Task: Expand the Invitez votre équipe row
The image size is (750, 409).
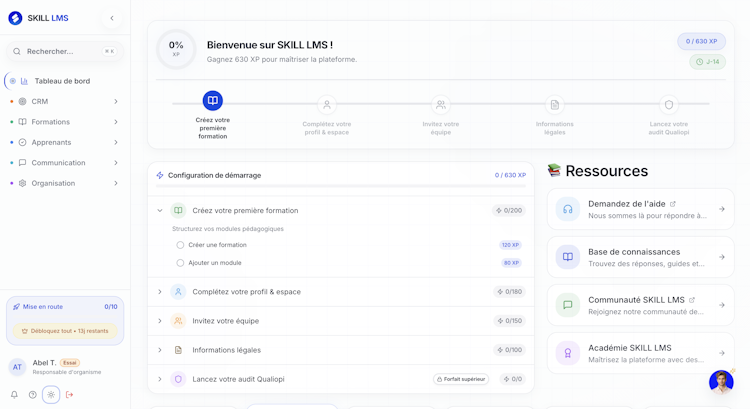Action: (x=160, y=321)
